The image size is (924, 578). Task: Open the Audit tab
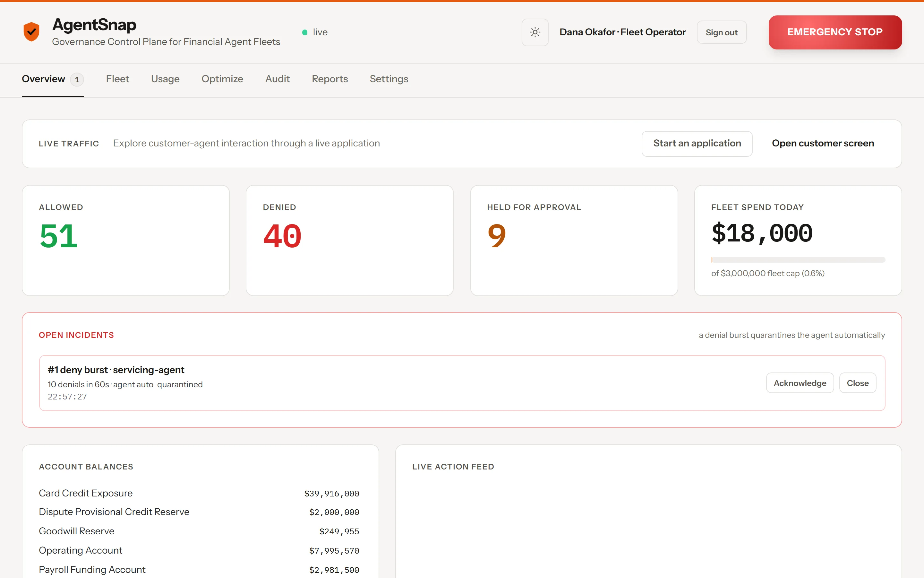tap(278, 79)
